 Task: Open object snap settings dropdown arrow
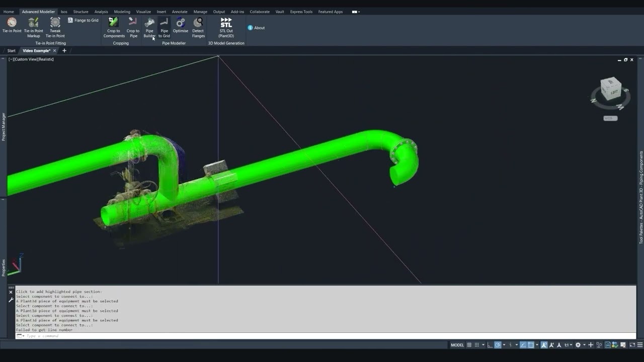click(537, 345)
